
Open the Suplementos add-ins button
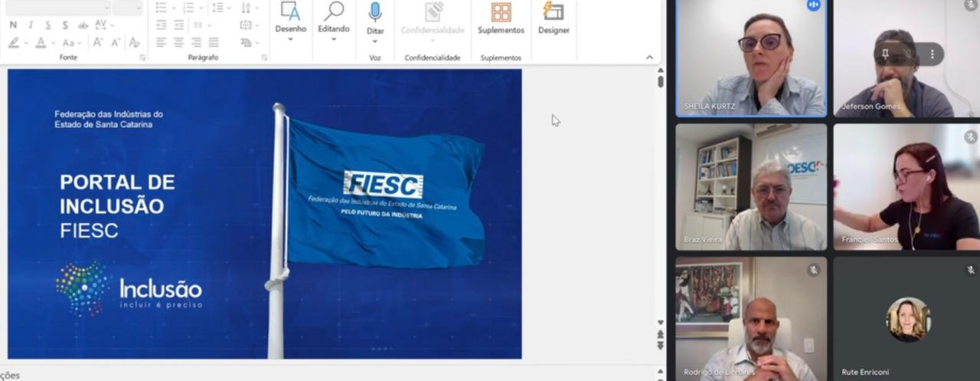(x=501, y=18)
